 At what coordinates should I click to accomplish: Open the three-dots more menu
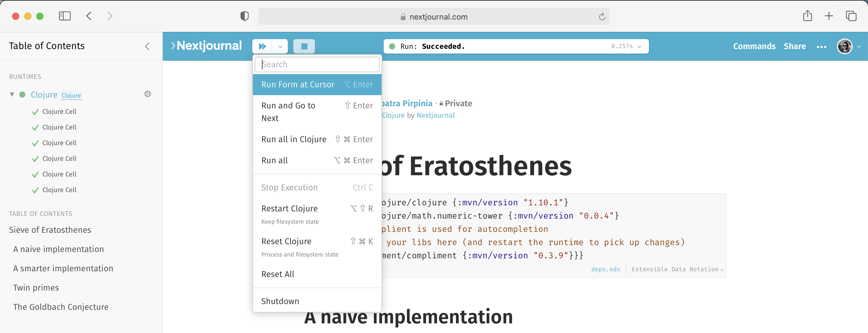click(822, 47)
